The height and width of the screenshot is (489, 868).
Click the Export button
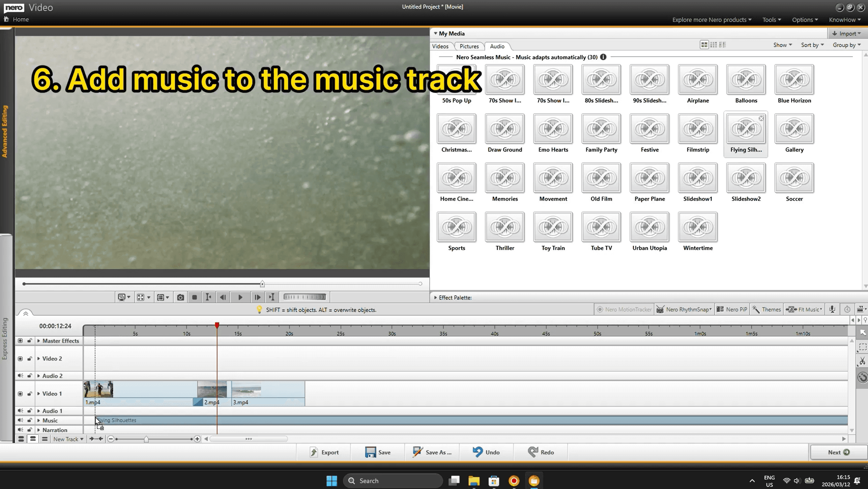(324, 452)
